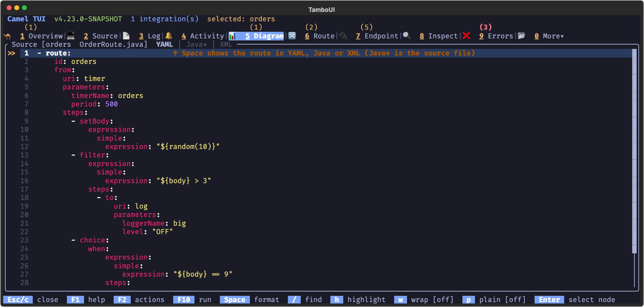Select the YAML source format
Viewport: 644px width, 307px height.
point(164,44)
